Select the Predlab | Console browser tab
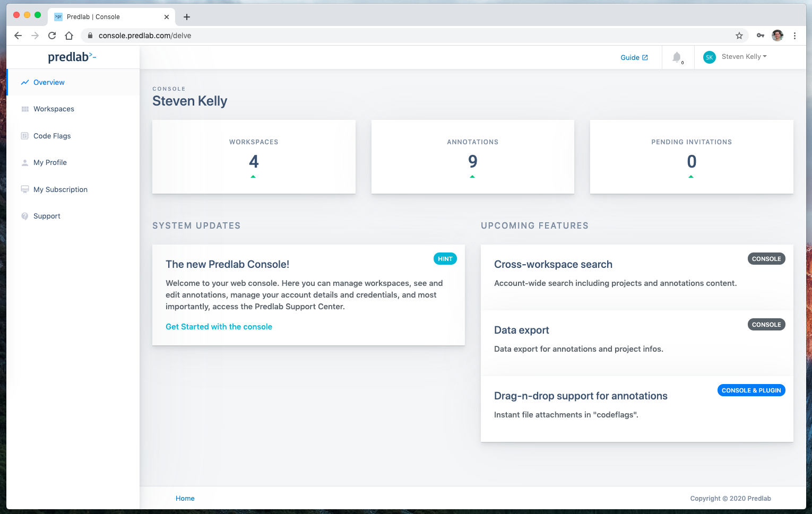The height and width of the screenshot is (514, 812). (111, 17)
